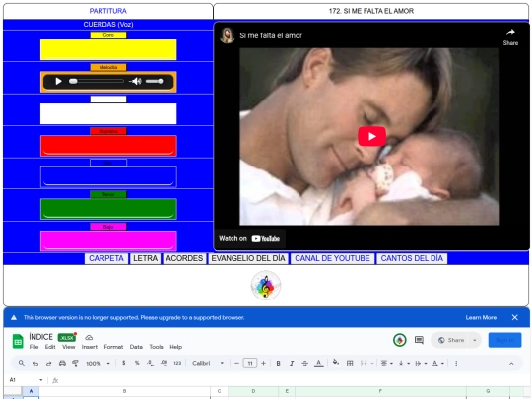
Task: Select the yellow Coro audio box
Action: [x=108, y=49]
